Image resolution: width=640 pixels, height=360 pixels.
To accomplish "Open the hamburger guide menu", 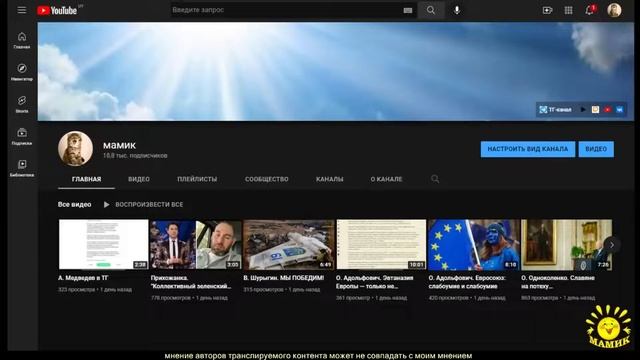I will pyautogui.click(x=22, y=10).
